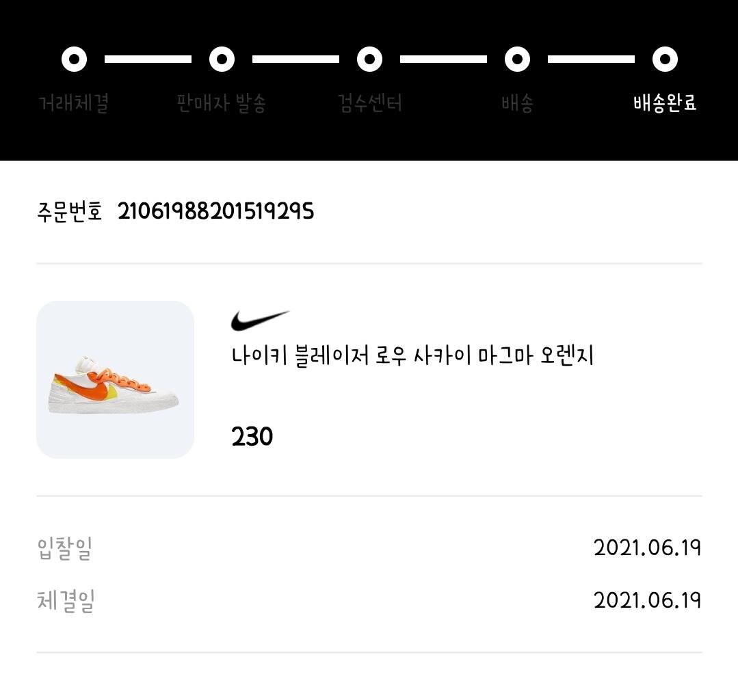This screenshot has height=700, width=738.
Task: Select the 배송완료 step label
Action: (665, 103)
